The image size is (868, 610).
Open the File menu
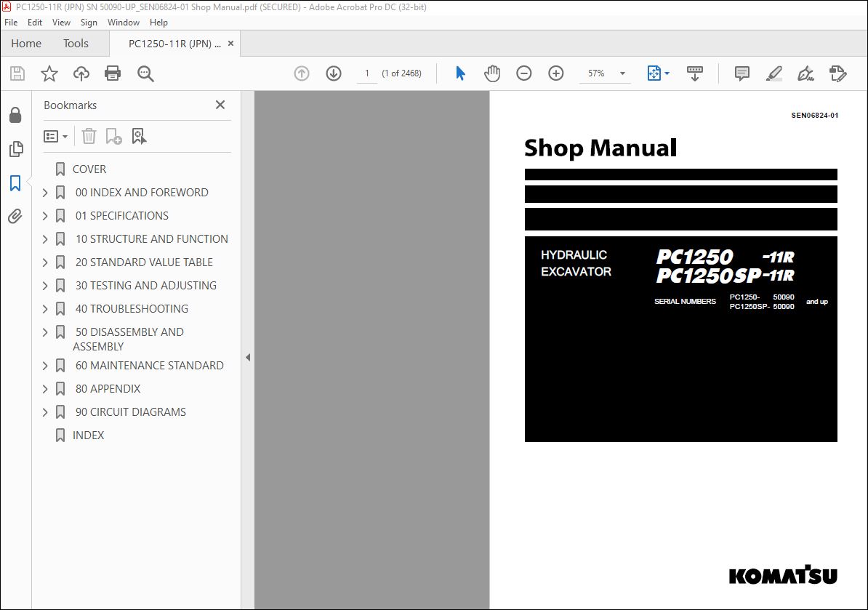click(x=11, y=22)
